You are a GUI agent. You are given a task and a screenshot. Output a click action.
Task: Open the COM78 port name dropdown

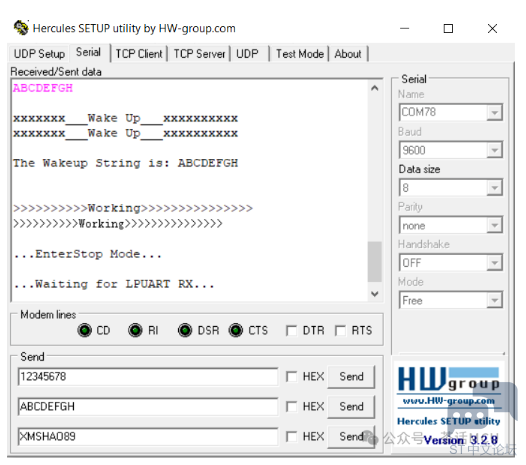[494, 112]
